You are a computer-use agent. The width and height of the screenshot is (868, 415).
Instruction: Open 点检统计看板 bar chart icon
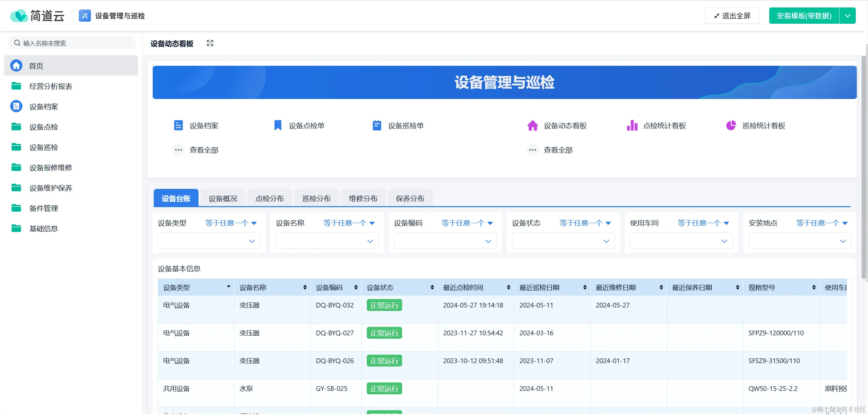(632, 125)
